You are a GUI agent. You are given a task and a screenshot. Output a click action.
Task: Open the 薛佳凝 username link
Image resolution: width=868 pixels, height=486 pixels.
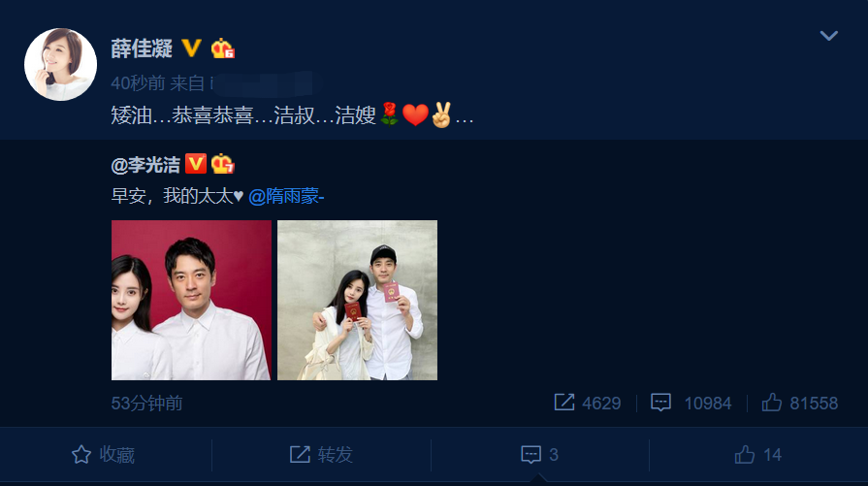point(142,49)
